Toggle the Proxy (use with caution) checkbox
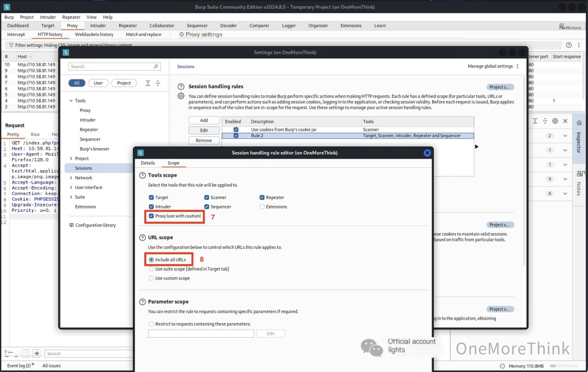588x372 pixels. tap(151, 216)
